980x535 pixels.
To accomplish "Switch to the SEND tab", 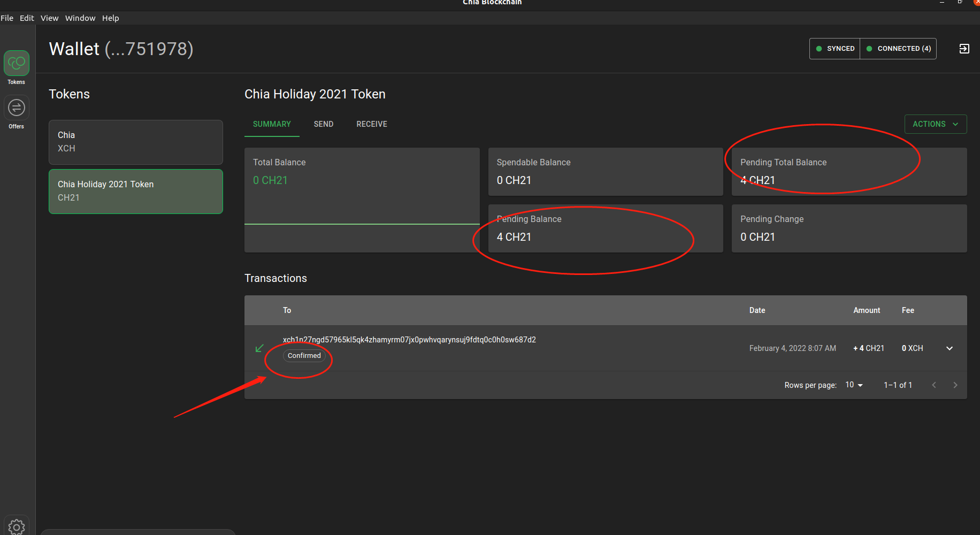I will click(x=323, y=124).
